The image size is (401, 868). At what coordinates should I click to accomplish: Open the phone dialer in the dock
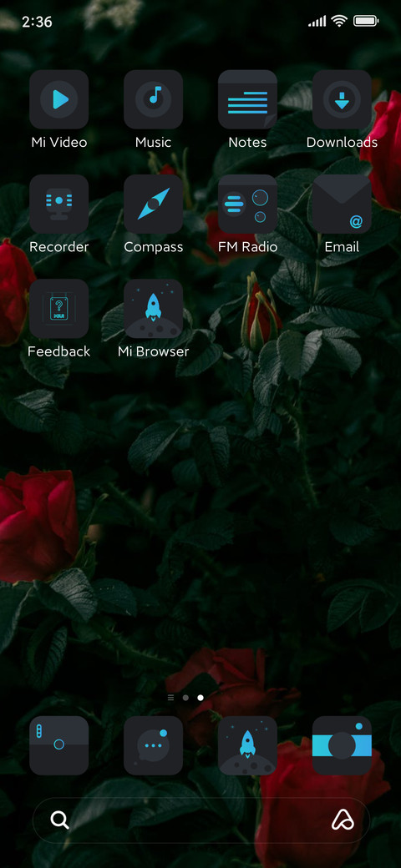pyautogui.click(x=58, y=745)
